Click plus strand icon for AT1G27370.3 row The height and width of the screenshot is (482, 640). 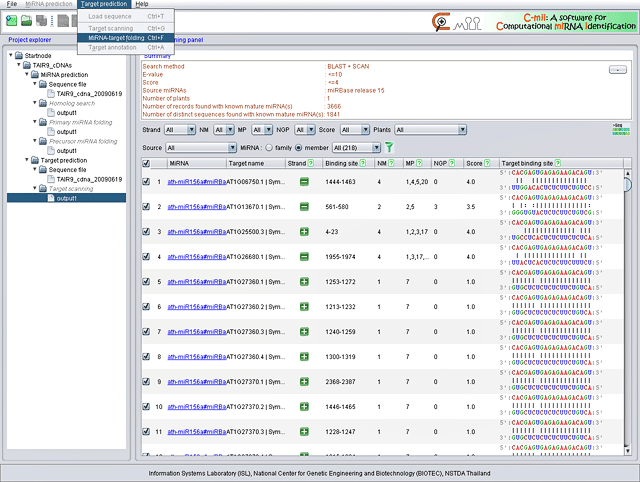(x=304, y=431)
